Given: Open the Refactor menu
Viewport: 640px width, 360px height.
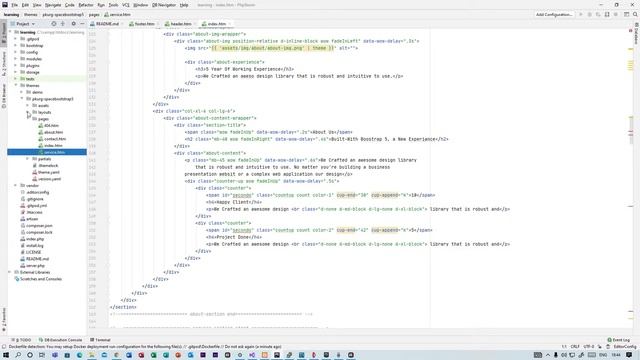Looking at the screenshot, I should pyautogui.click(x=86, y=5).
